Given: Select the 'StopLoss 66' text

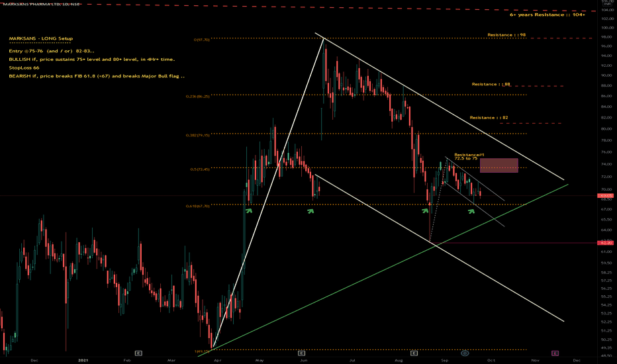Looking at the screenshot, I should click(24, 68).
